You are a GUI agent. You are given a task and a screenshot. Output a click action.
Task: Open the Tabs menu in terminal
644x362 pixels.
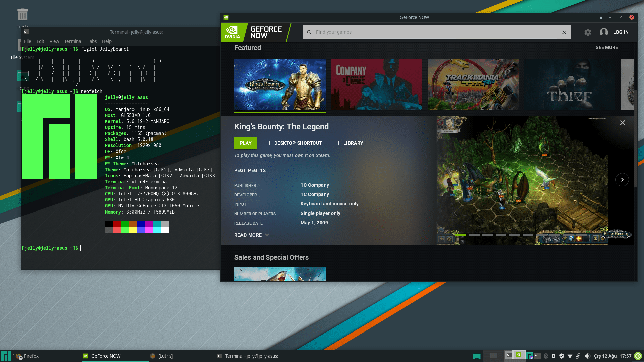click(x=92, y=41)
